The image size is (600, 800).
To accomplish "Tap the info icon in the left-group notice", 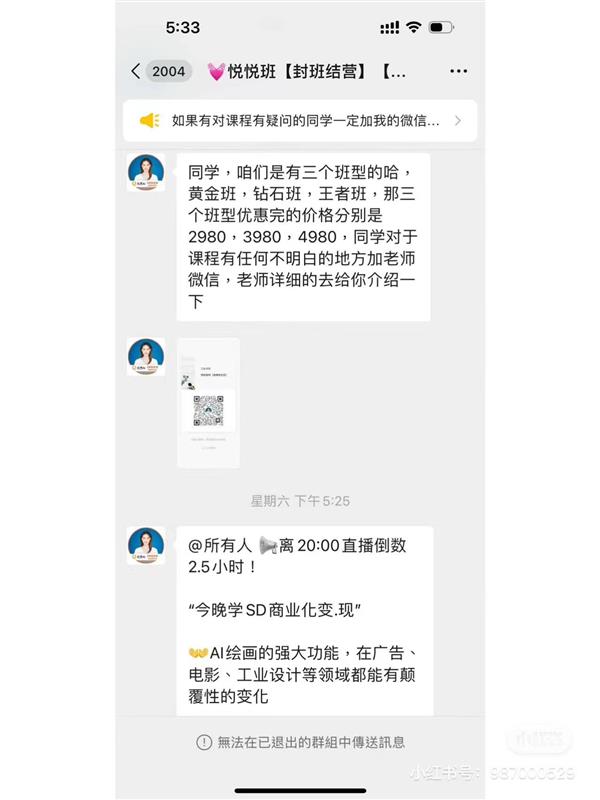I will (204, 742).
